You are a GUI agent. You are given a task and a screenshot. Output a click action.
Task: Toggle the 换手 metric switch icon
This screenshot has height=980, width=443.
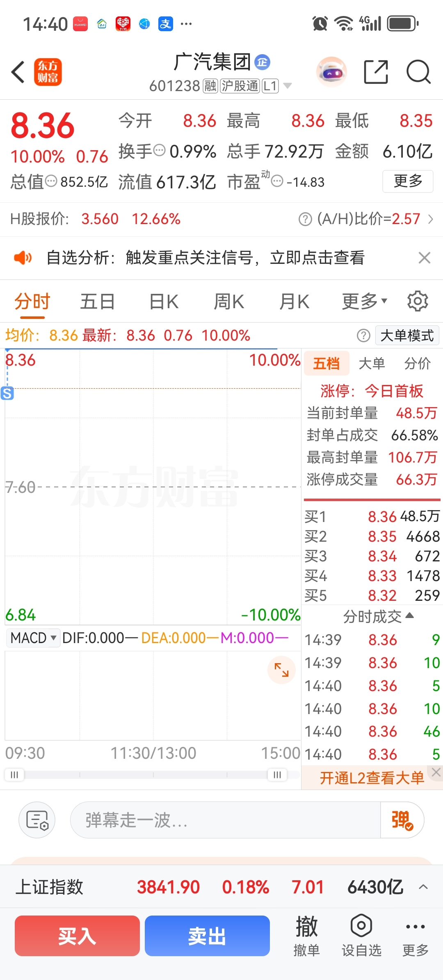coord(159,151)
